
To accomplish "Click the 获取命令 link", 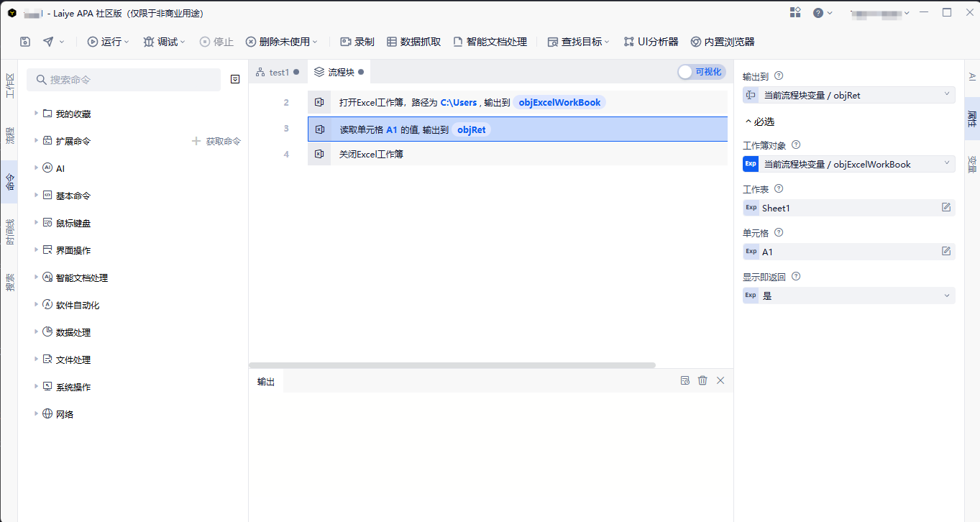I will pyautogui.click(x=216, y=141).
